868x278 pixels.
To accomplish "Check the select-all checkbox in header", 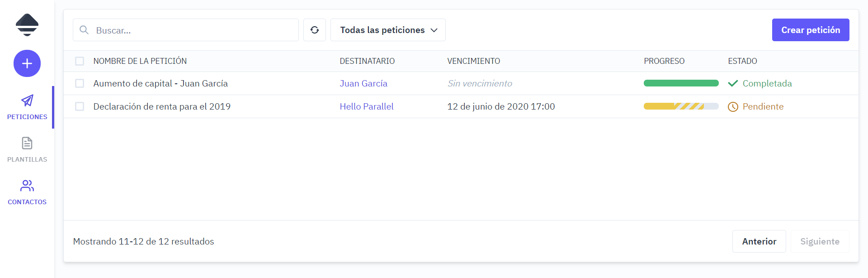I will (80, 61).
